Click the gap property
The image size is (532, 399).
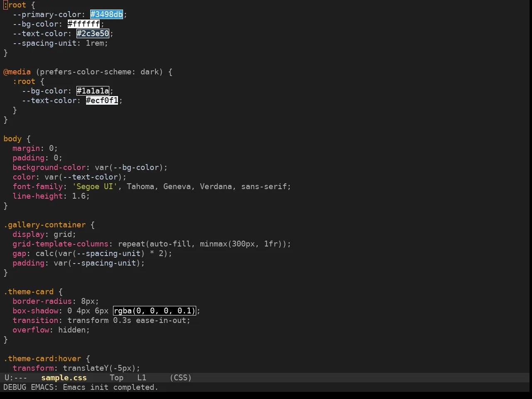click(x=19, y=254)
